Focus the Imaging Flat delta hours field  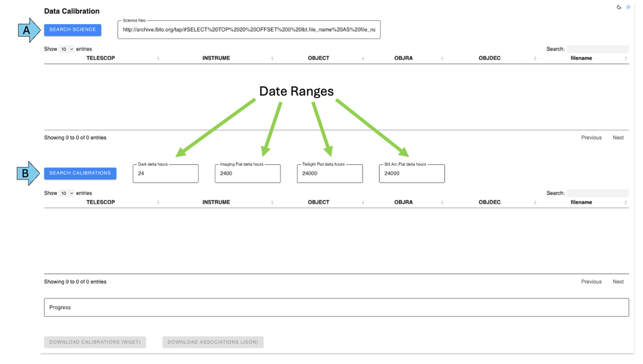pos(247,173)
